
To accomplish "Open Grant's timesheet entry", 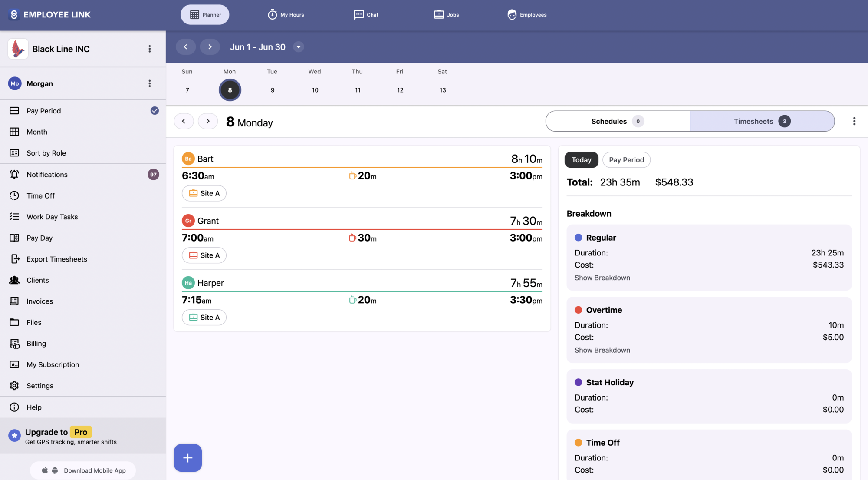I will (x=362, y=238).
